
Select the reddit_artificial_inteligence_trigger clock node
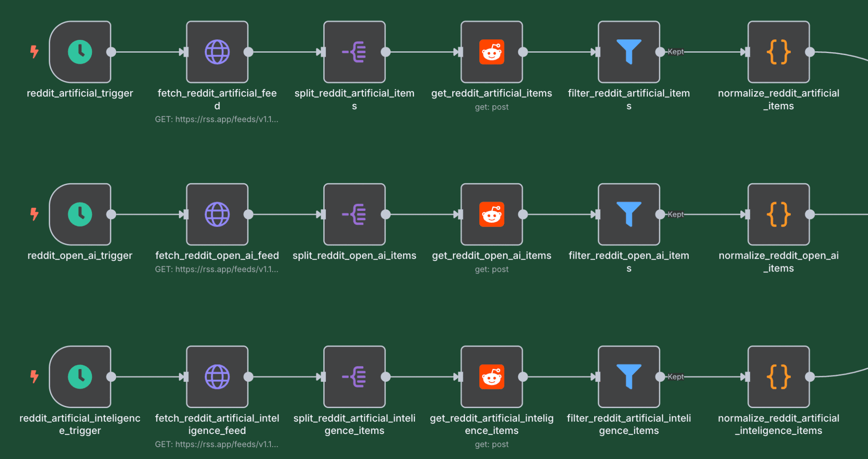point(80,377)
